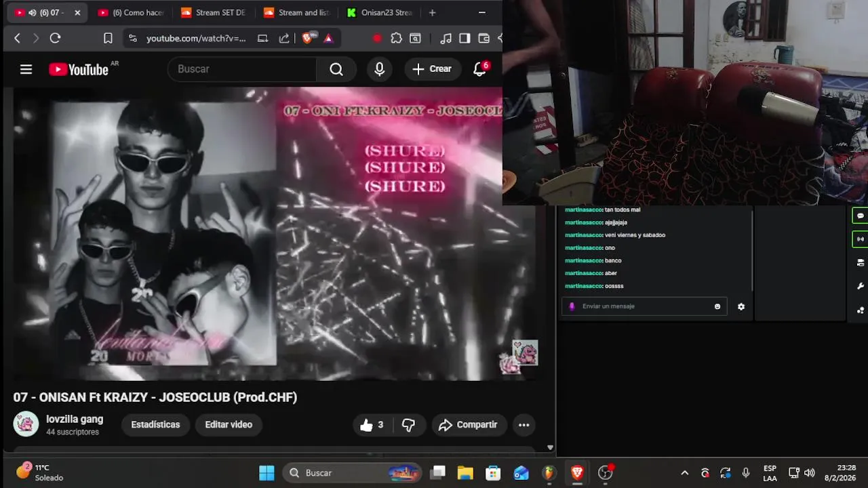Toggle the browser sidebar panel icon

[x=465, y=39]
